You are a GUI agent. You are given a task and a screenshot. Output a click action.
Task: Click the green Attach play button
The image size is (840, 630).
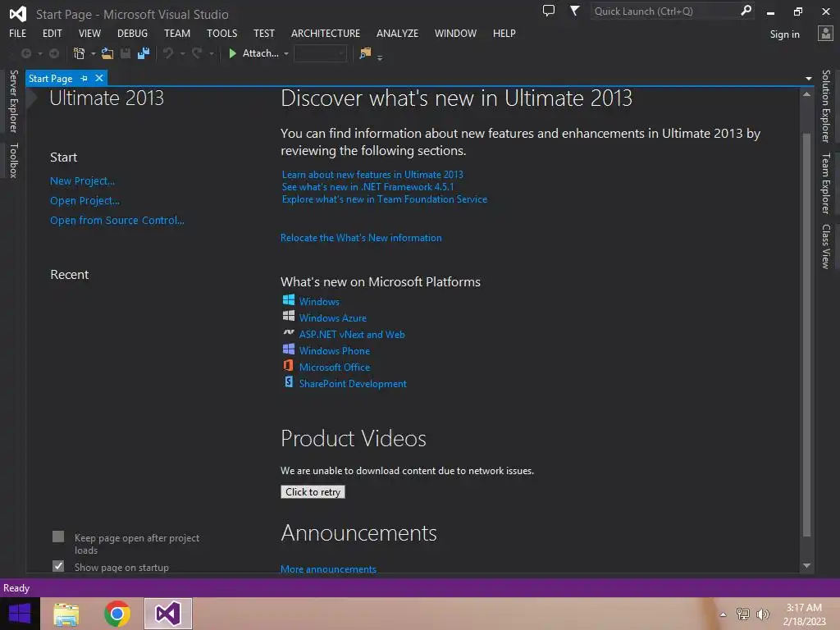232,53
